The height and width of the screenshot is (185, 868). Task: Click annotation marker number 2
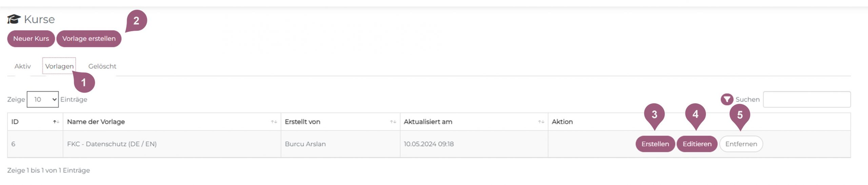136,20
